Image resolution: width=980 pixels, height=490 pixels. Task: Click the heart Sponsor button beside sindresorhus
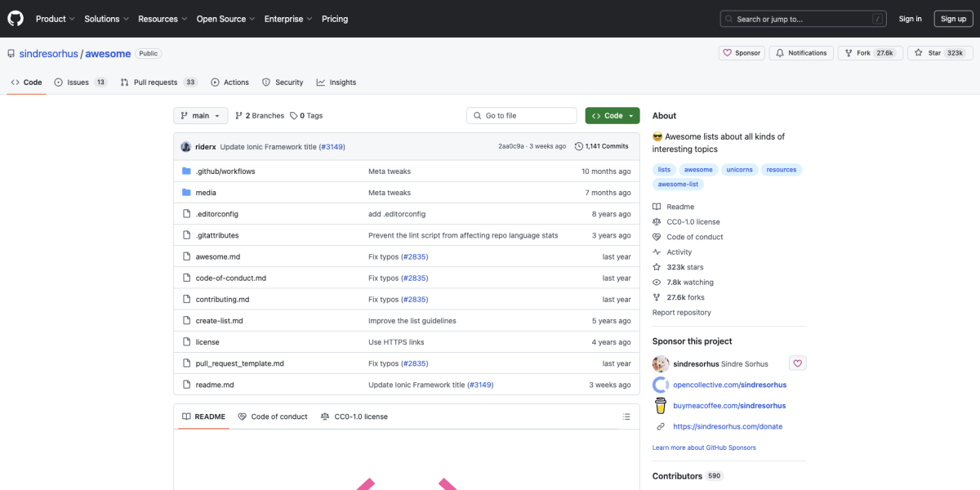tap(798, 363)
